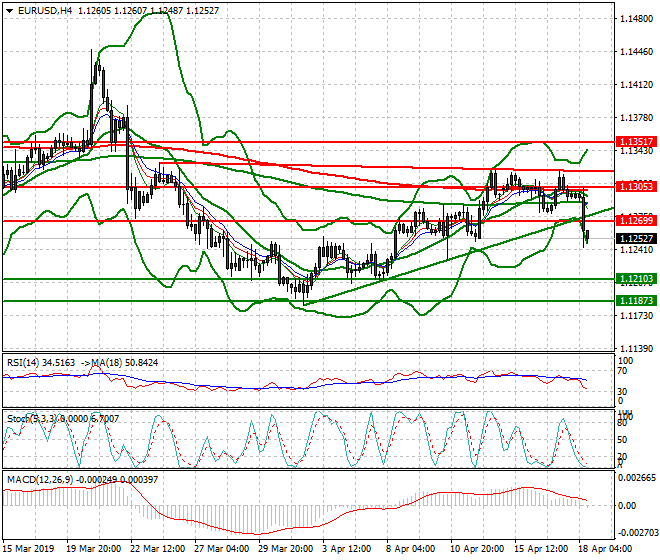
Task: Click the 29 Mar 20:00 time axis label
Action: (x=286, y=549)
